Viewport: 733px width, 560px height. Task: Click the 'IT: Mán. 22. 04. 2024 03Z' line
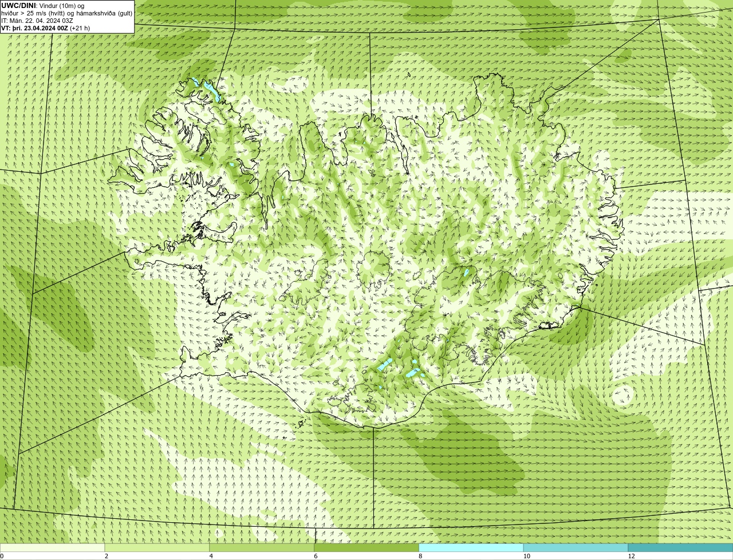[x=37, y=20]
